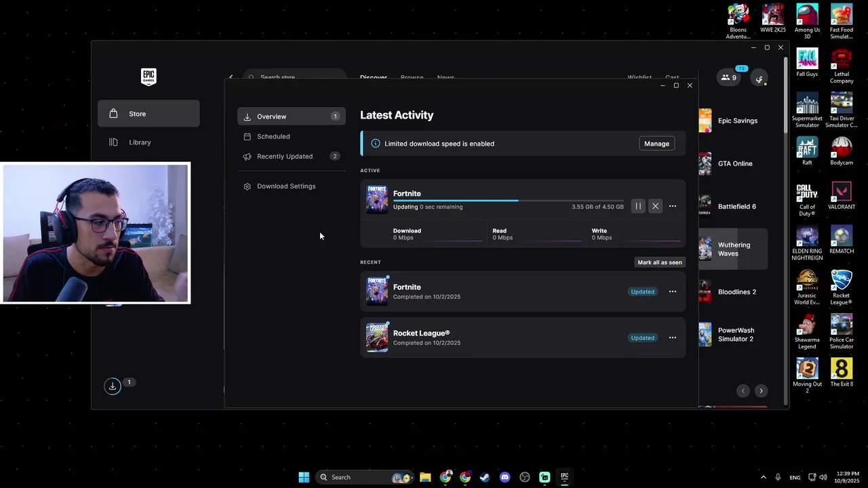Click the Epic Games logo in the sidebar
868x488 pixels.
149,77
